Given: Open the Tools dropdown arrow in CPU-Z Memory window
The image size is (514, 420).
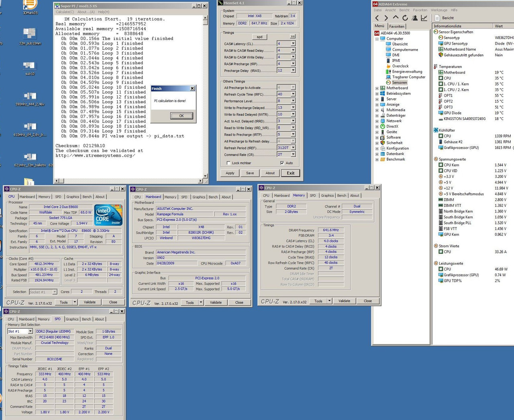Looking at the screenshot, I should click(x=329, y=301).
